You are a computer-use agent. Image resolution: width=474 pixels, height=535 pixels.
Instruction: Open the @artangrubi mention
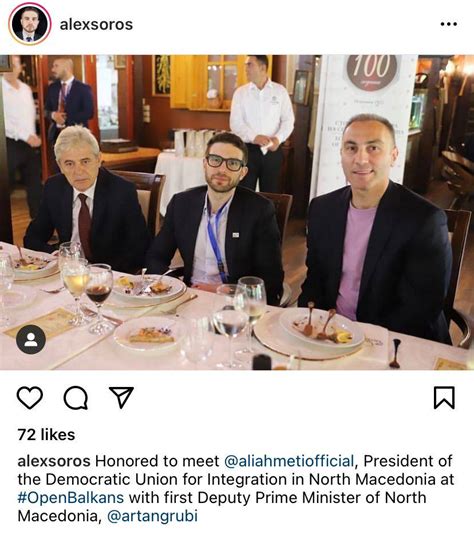click(152, 516)
